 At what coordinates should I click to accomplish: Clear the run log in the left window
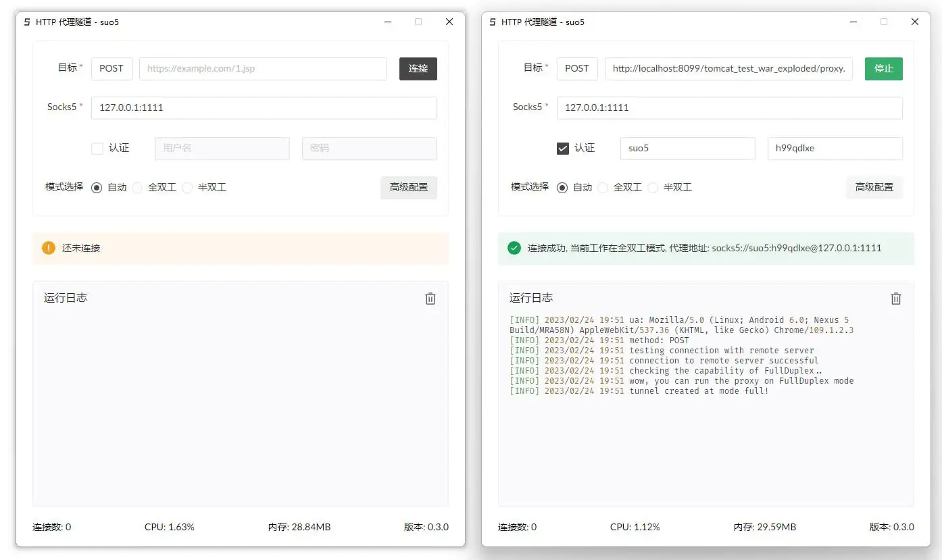point(430,298)
